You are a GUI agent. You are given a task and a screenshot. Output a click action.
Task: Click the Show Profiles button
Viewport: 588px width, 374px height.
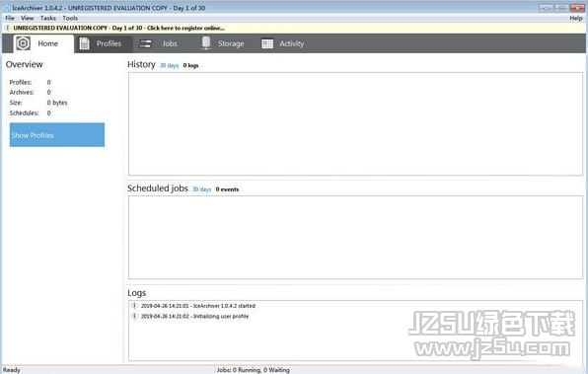[x=57, y=134]
